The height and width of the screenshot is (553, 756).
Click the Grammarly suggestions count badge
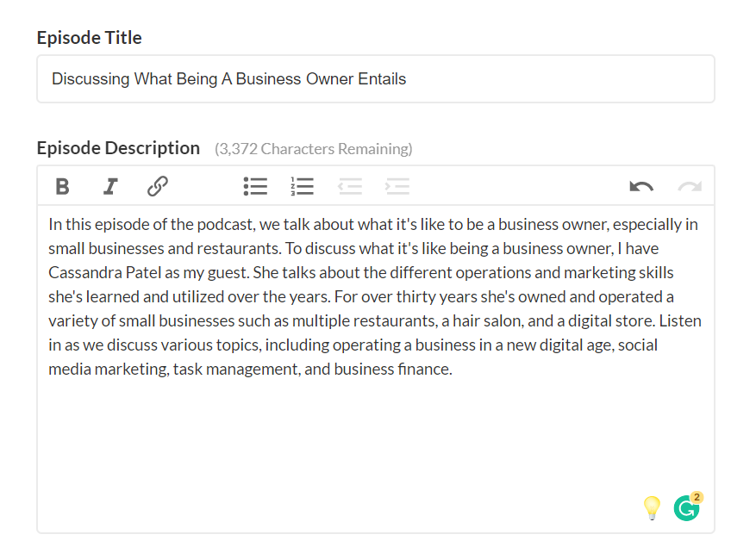click(697, 497)
